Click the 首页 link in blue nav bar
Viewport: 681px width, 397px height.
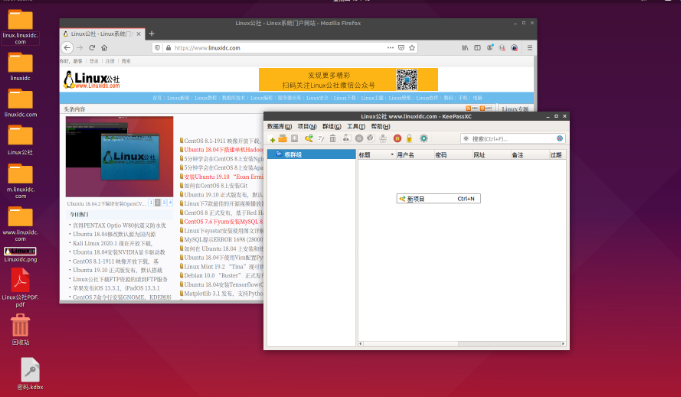pos(157,98)
